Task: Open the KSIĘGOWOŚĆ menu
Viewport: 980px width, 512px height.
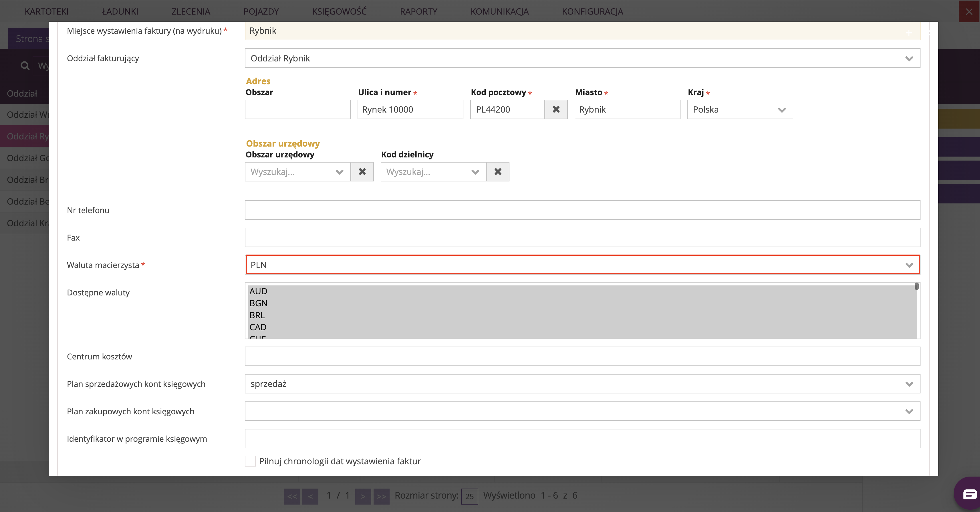Action: (339, 11)
